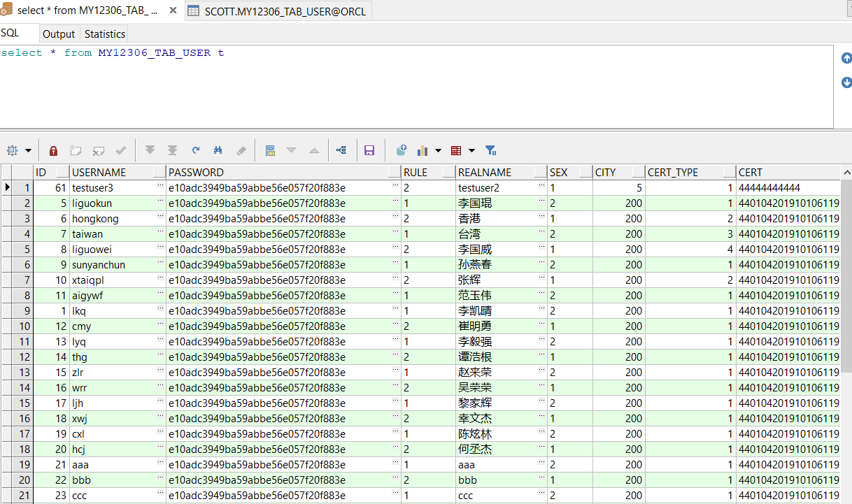Open find with the binoculars icon

tap(218, 150)
